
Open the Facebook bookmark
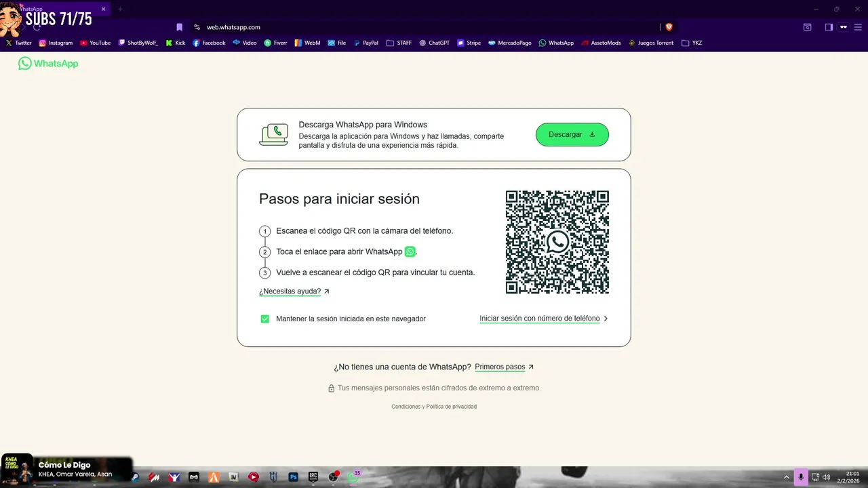pos(209,43)
